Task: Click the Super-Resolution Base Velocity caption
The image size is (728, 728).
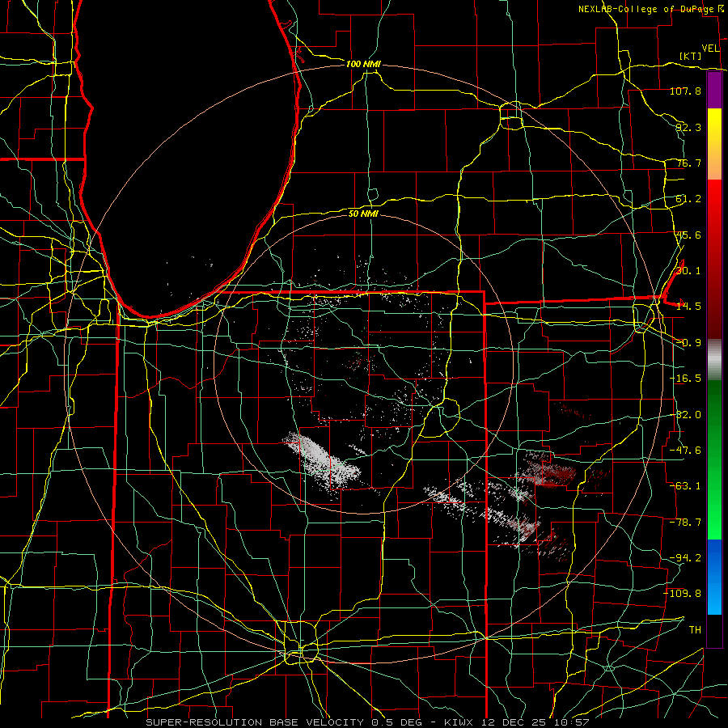Action: pyautogui.click(x=368, y=722)
